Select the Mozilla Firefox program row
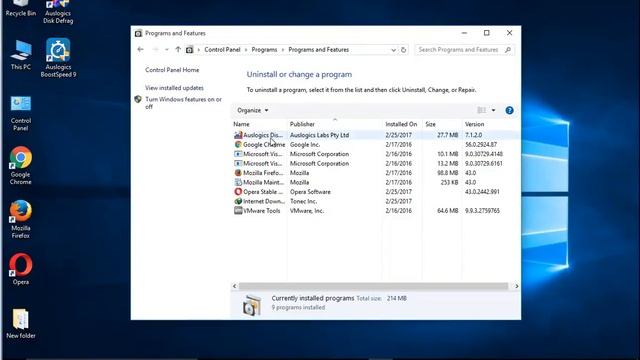 tap(376, 173)
